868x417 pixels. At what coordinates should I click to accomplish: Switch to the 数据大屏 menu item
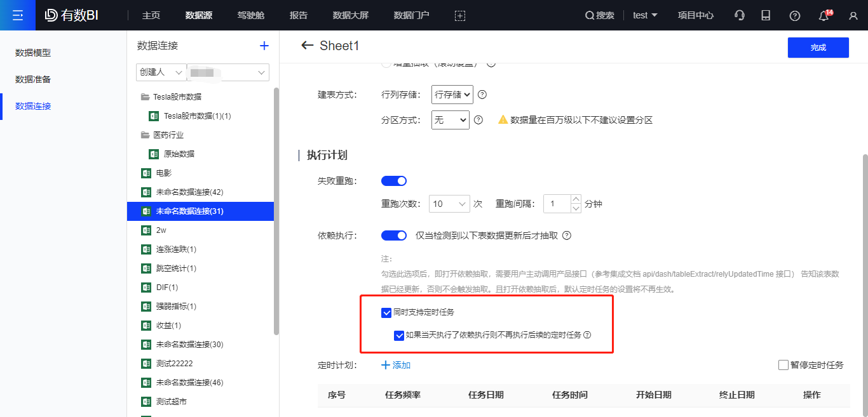pyautogui.click(x=351, y=15)
